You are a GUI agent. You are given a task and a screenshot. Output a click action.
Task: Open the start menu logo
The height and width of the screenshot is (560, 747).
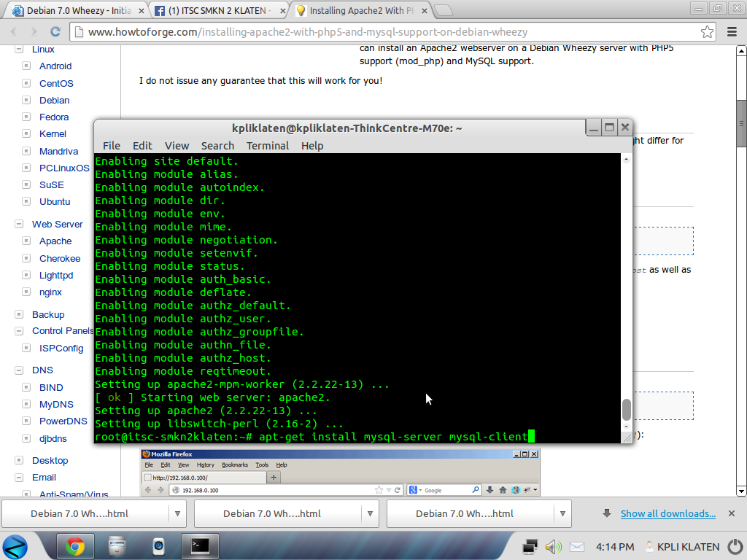click(15, 547)
